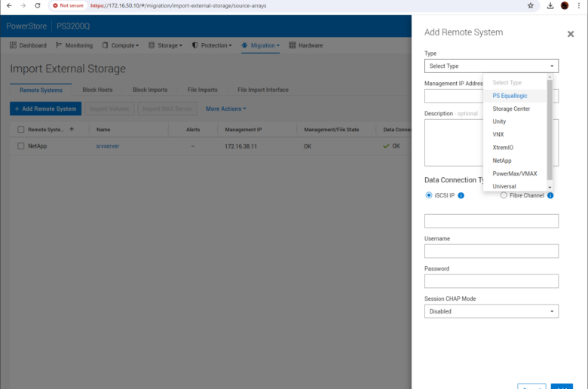
Task: Click the field below iSCSI IP option
Action: [492, 221]
